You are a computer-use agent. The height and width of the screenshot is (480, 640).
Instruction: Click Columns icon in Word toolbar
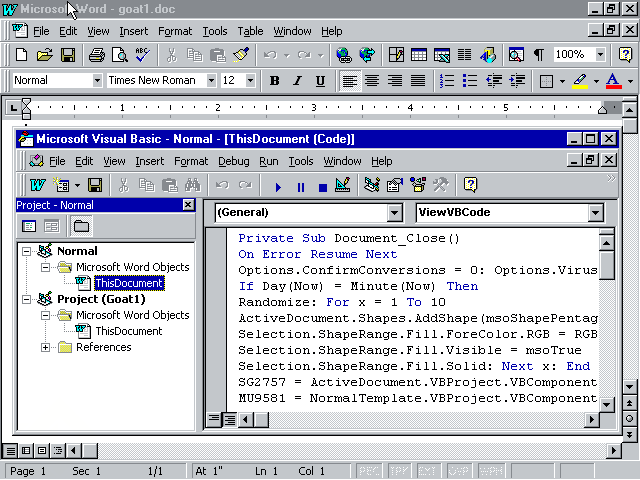point(464,54)
